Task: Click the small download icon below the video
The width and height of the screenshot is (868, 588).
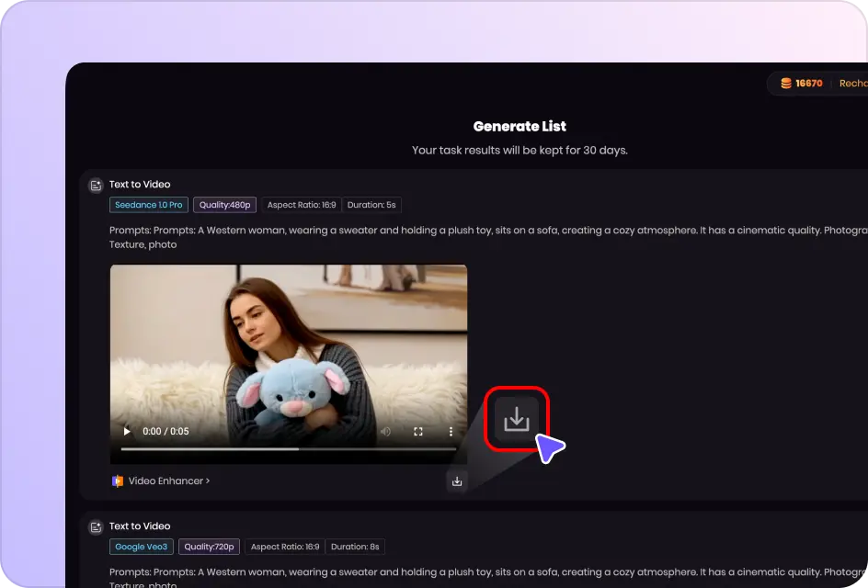Action: (457, 481)
